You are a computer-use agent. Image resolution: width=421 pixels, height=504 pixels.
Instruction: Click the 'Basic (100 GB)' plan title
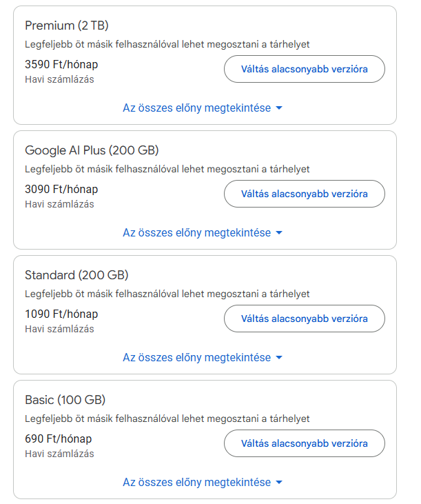pos(65,400)
